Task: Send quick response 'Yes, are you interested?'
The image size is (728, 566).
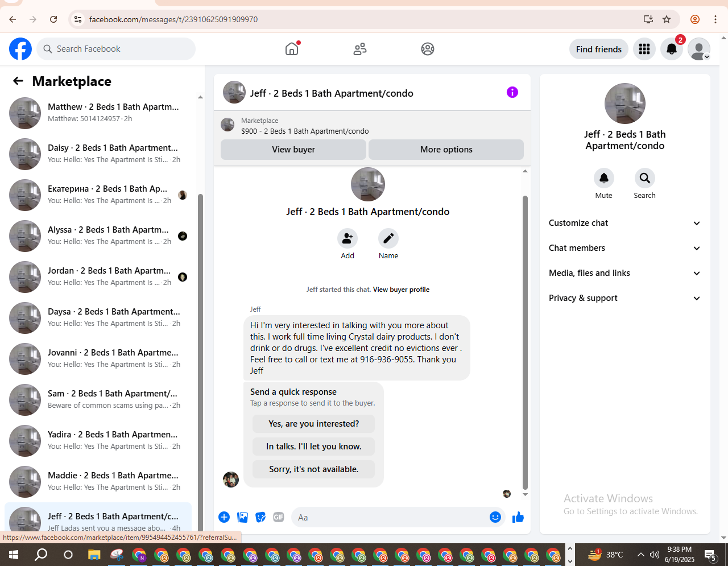Action: coord(314,424)
